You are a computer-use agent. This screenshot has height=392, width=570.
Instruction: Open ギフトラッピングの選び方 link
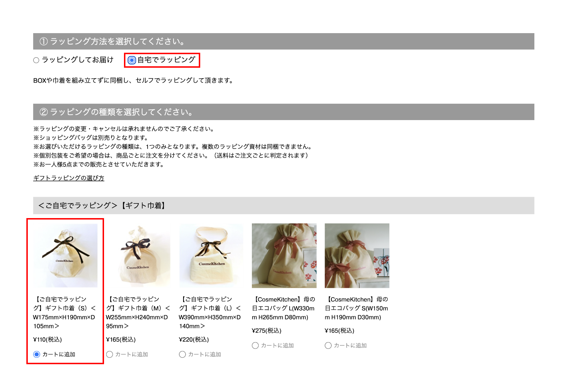pyautogui.click(x=69, y=178)
